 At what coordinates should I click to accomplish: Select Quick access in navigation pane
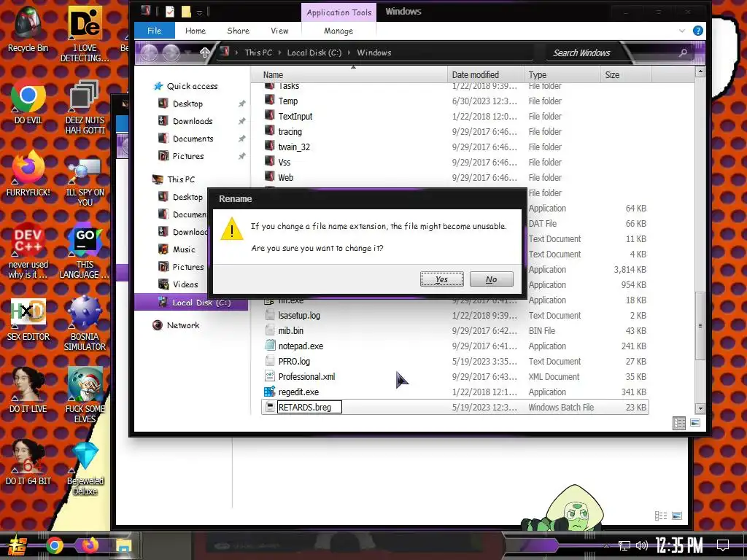point(192,86)
